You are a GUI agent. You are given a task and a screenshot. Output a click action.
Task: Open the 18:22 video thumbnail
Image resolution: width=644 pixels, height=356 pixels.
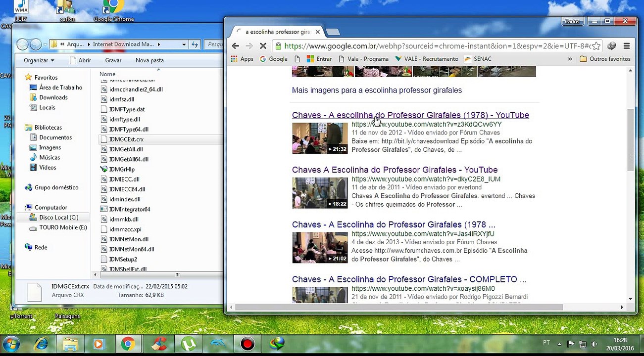(x=320, y=193)
